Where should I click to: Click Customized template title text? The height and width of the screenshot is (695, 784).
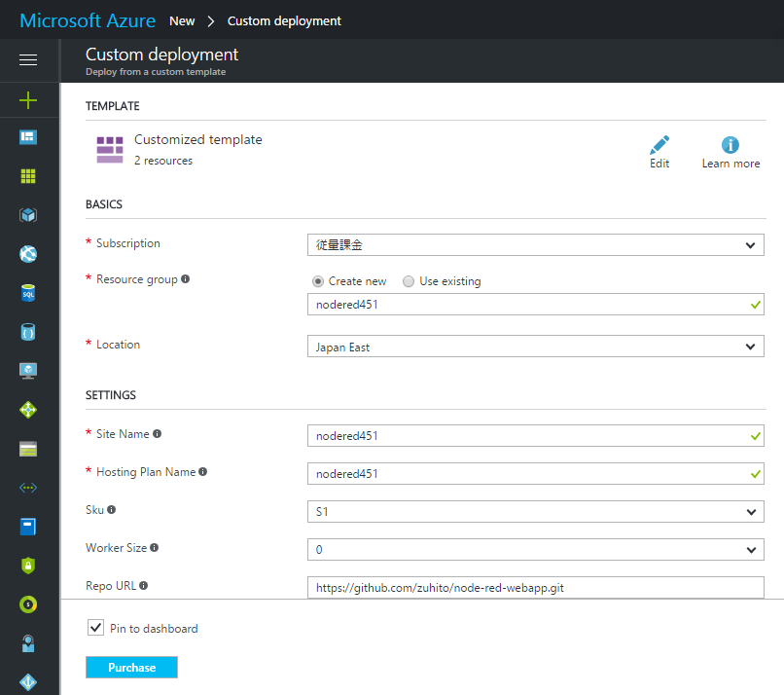point(198,139)
